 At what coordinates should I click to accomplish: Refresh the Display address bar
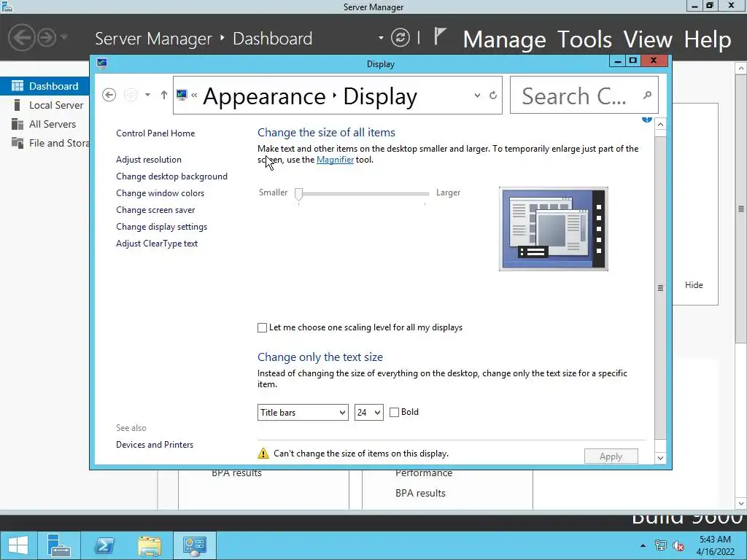click(x=493, y=96)
